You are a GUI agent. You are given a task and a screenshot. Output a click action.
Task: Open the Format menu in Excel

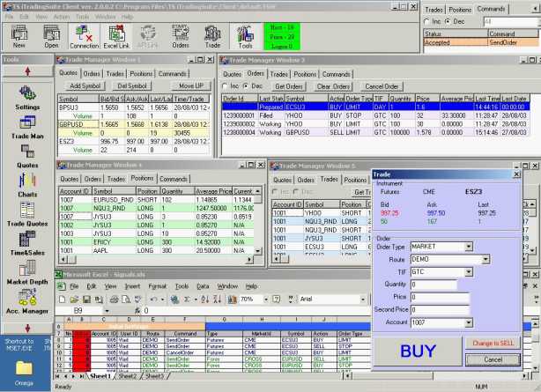[156, 286]
